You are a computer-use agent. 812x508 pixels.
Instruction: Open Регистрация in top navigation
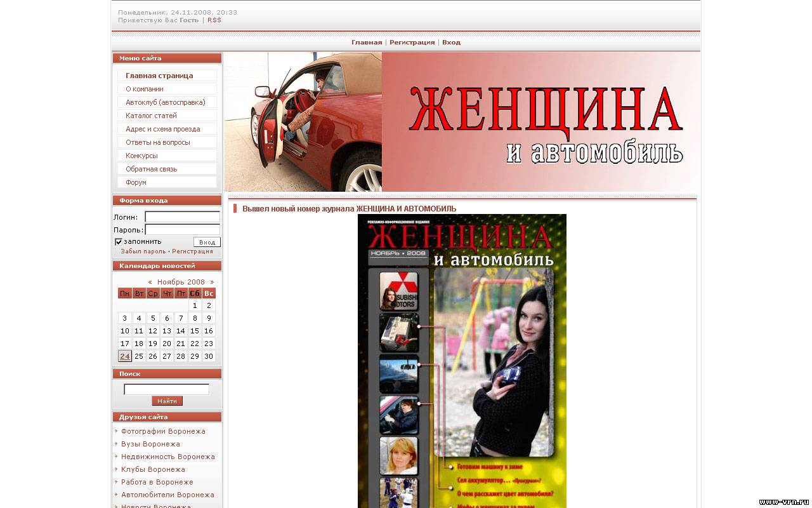pyautogui.click(x=412, y=43)
